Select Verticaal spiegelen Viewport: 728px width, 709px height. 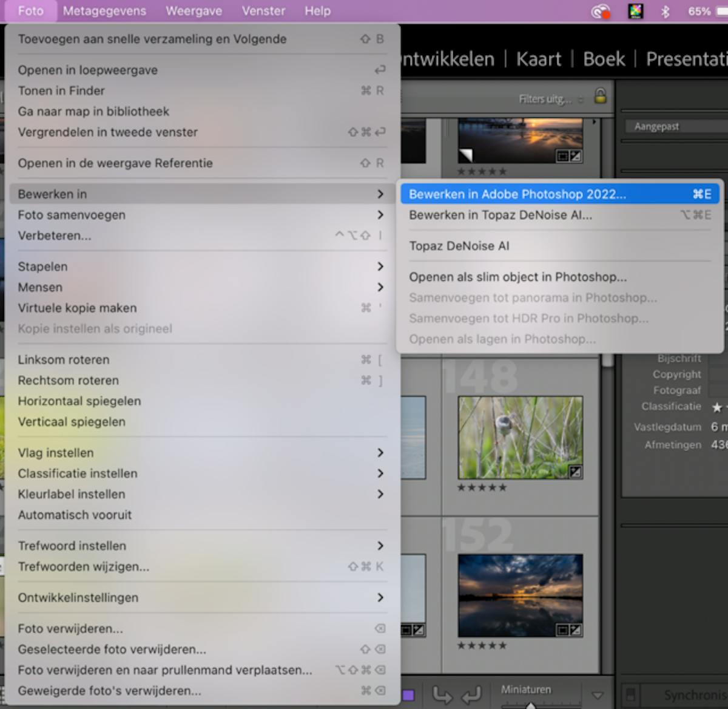coord(202,421)
